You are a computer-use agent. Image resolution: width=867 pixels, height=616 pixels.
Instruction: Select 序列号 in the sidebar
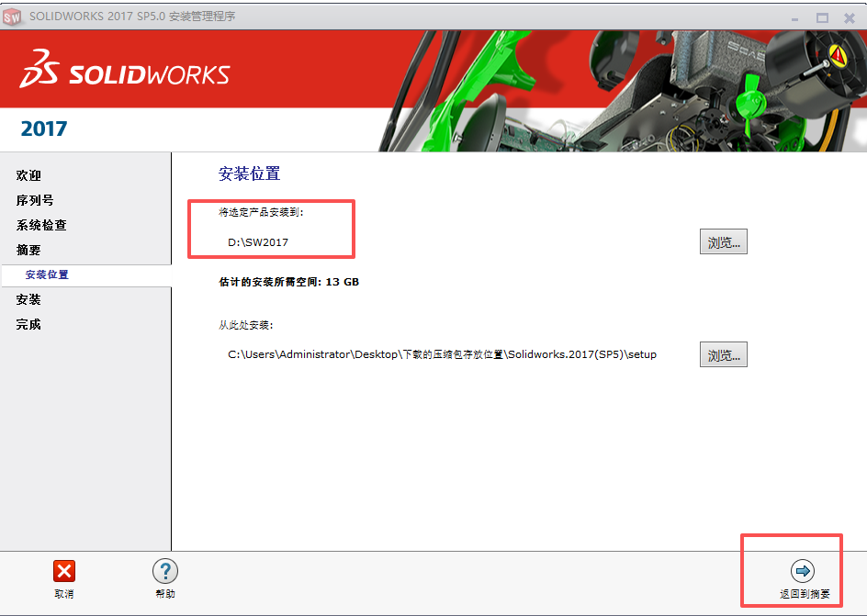[35, 200]
